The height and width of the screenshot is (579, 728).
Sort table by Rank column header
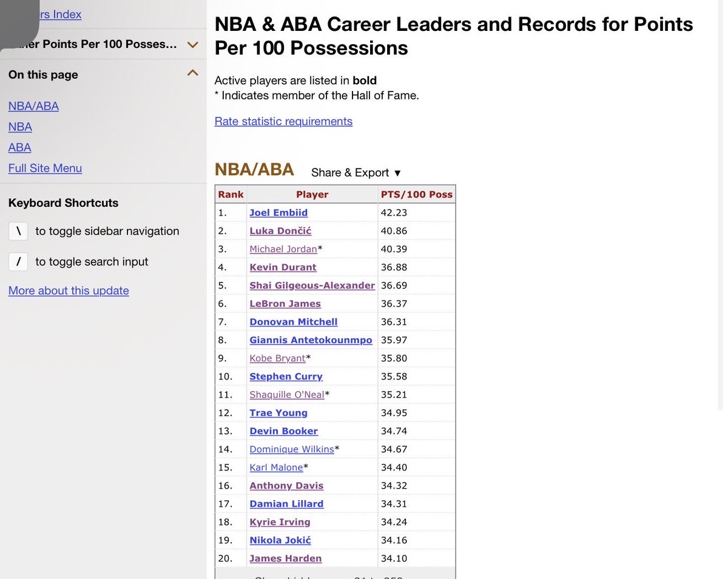[231, 195]
